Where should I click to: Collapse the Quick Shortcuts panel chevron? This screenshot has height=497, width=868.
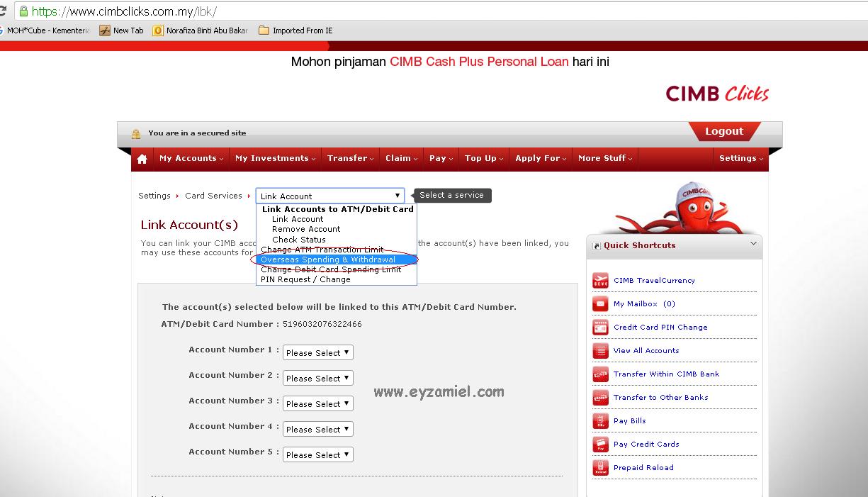(753, 244)
